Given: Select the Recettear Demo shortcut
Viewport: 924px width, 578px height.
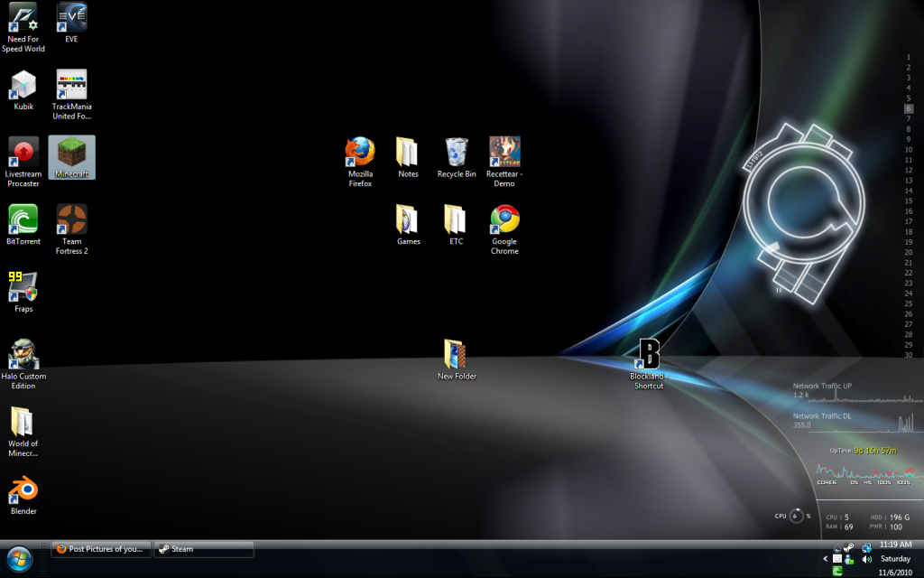Looking at the screenshot, I should (x=504, y=163).
